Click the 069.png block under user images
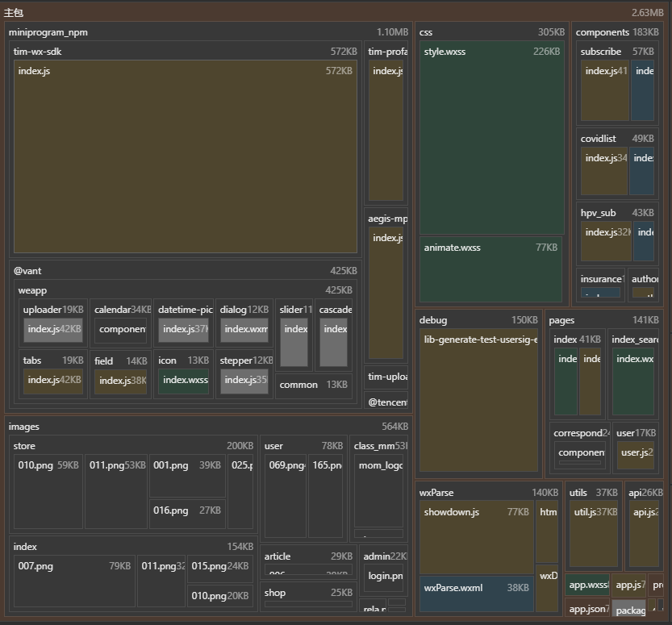 coord(286,496)
